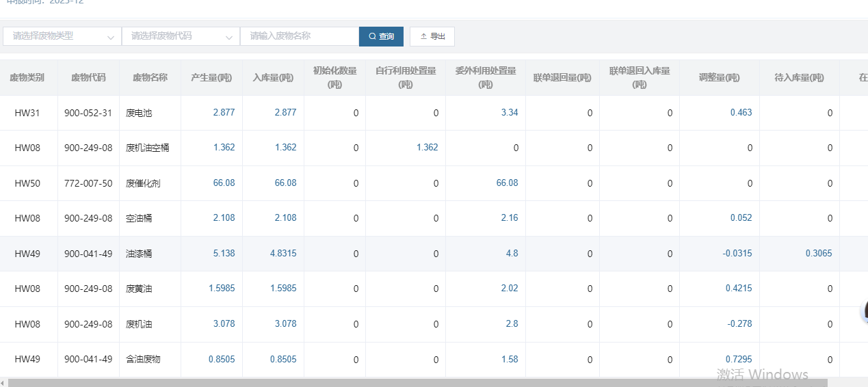Open 油漆桶 入库量 value 4.8315
Image resolution: width=868 pixels, height=387 pixels.
click(x=282, y=254)
